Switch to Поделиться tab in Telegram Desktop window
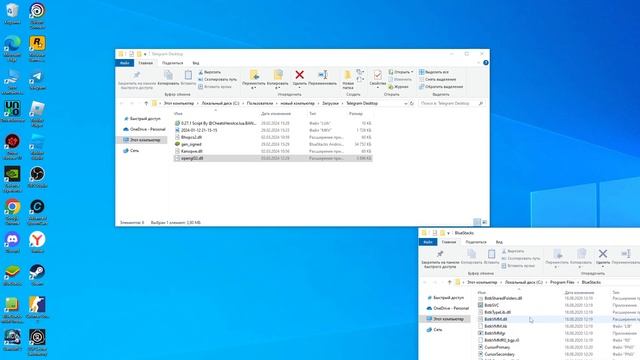The height and width of the screenshot is (360, 640). (x=172, y=63)
